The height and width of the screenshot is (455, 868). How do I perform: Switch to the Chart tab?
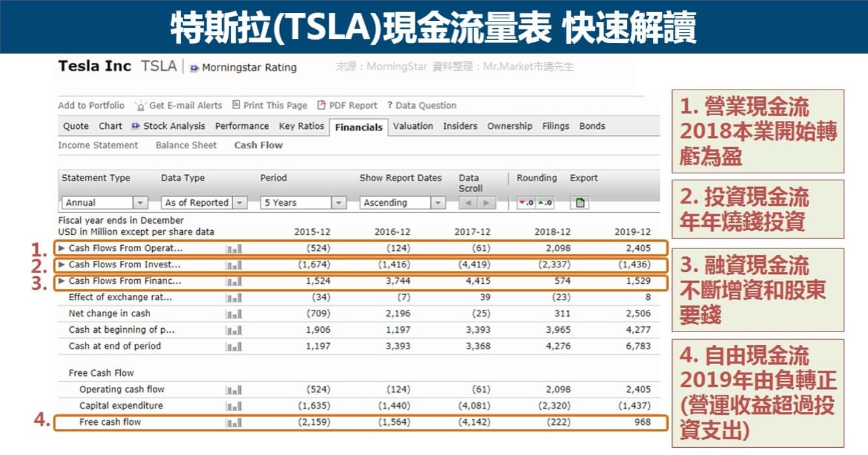click(110, 126)
